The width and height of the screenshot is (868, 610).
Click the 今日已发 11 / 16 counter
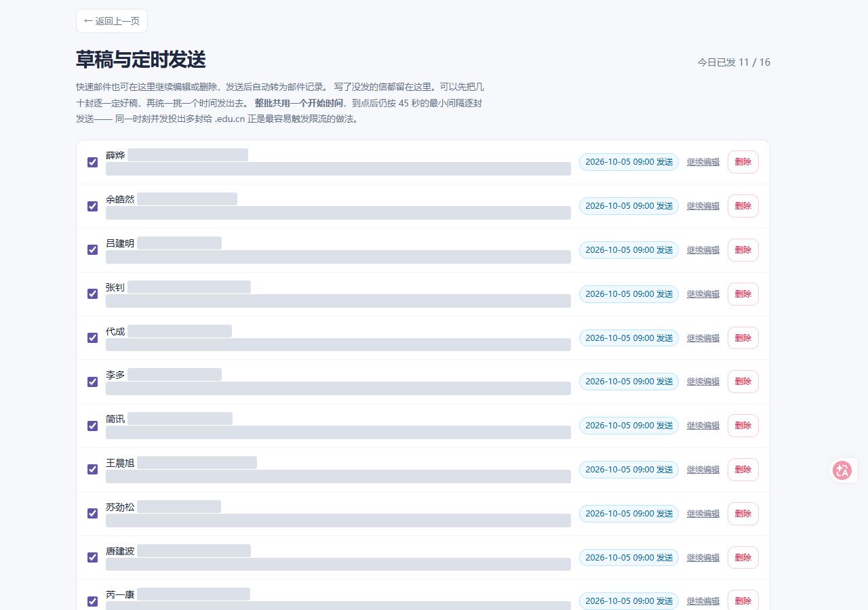click(734, 62)
